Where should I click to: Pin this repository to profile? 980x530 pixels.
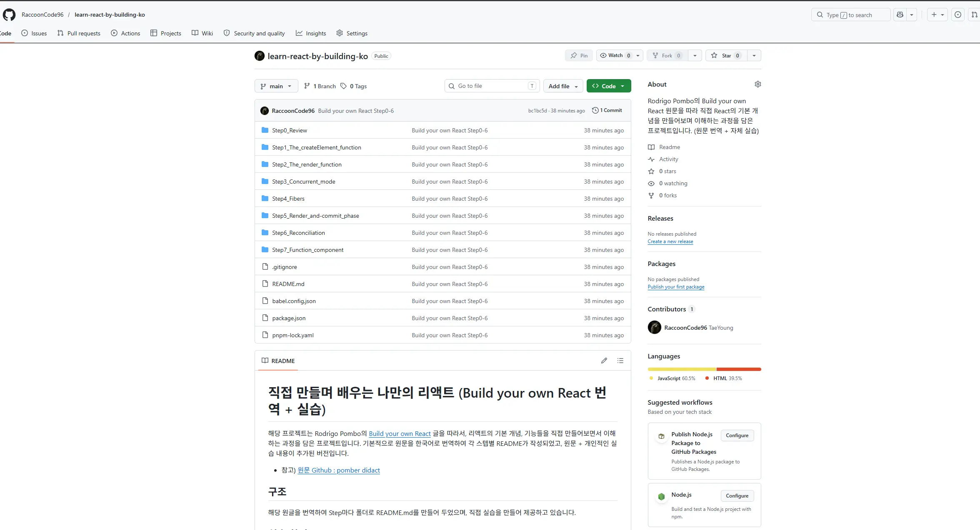coord(579,55)
